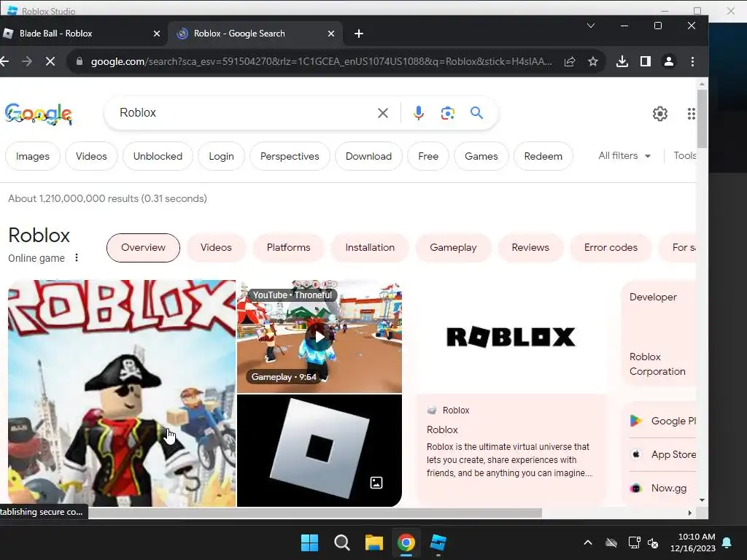Filter results by Videos chip at top
The image size is (747, 560).
[91, 156]
